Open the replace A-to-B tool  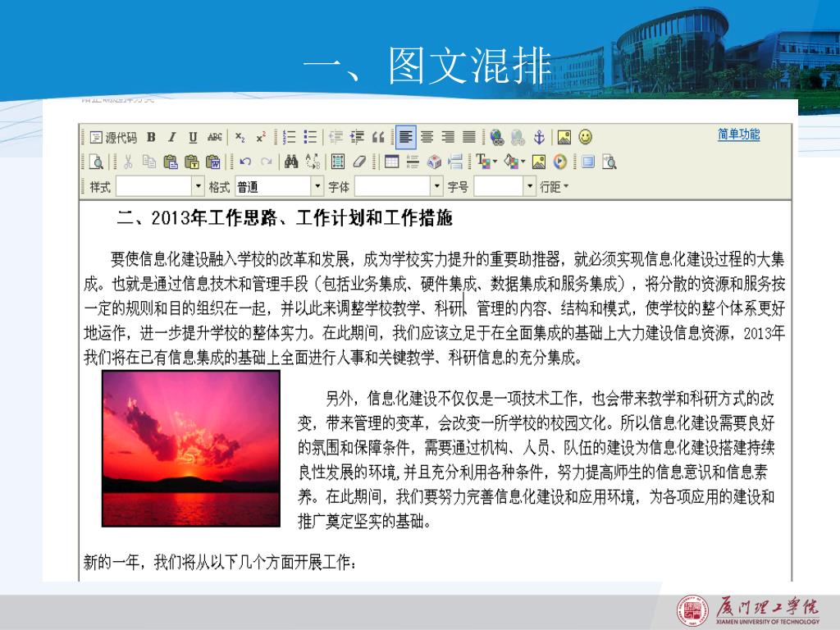pyautogui.click(x=313, y=162)
